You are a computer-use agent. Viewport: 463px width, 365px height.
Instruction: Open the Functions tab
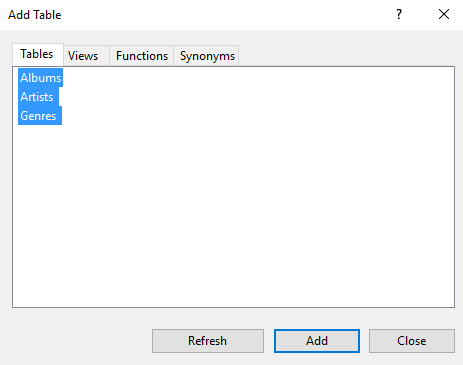click(x=142, y=56)
